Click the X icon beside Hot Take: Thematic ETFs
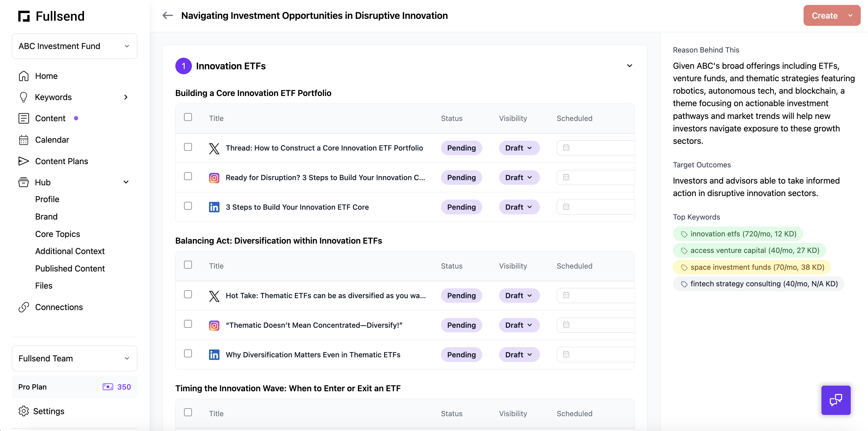This screenshot has height=431, width=868. (214, 296)
